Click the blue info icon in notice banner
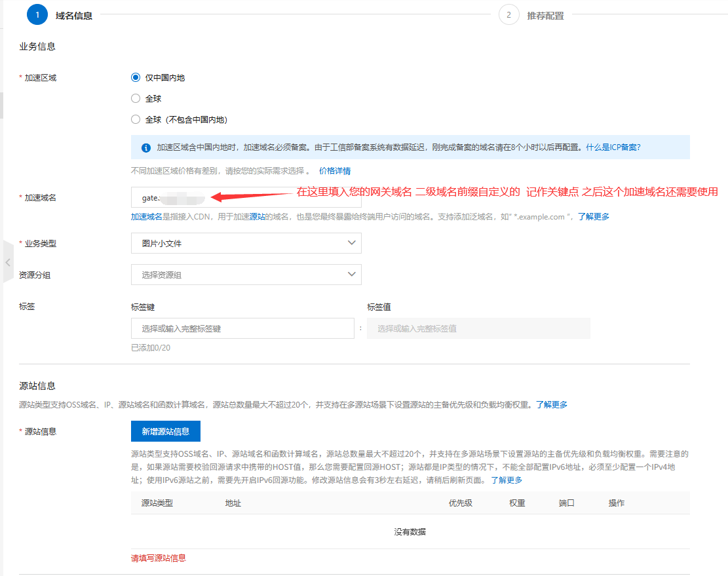The height and width of the screenshot is (576, 728). [145, 147]
